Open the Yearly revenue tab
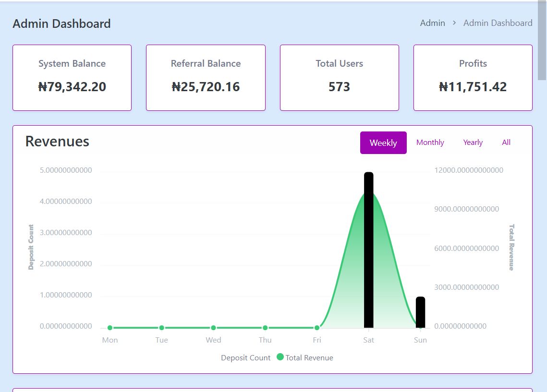This screenshot has height=392, width=547. point(473,143)
